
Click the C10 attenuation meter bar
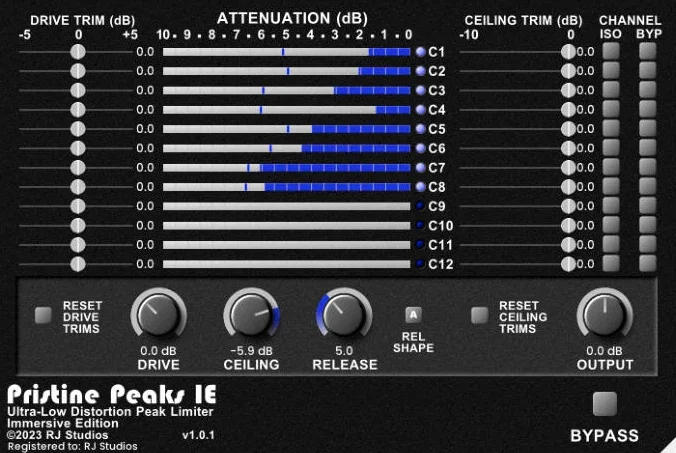[287, 225]
